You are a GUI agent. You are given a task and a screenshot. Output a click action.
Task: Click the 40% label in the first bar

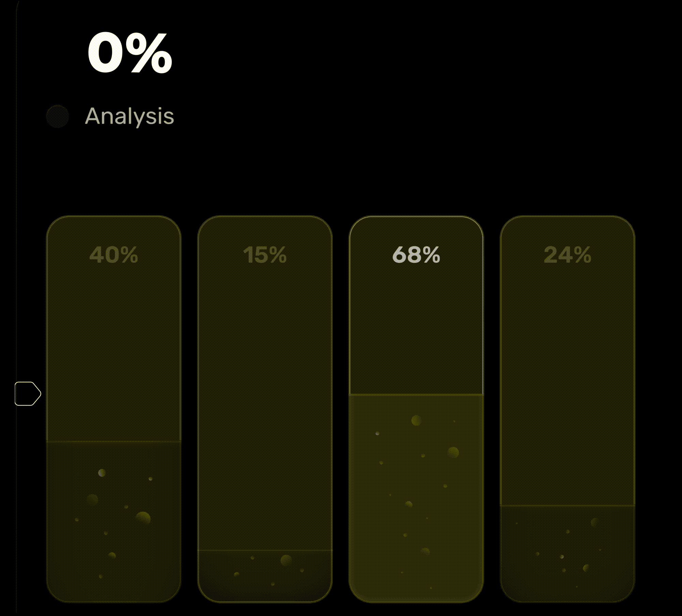point(114,255)
